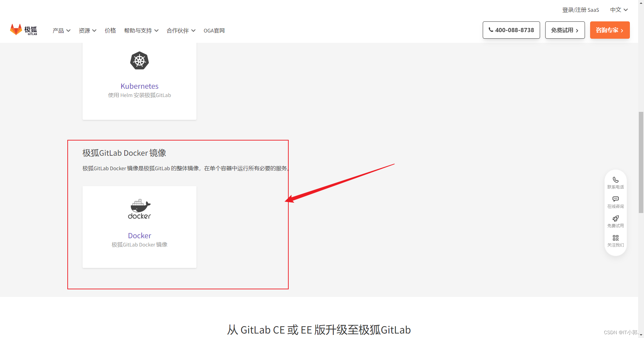Click the 极狐 GitLab fox logo
The image size is (644, 338).
coord(23,30)
